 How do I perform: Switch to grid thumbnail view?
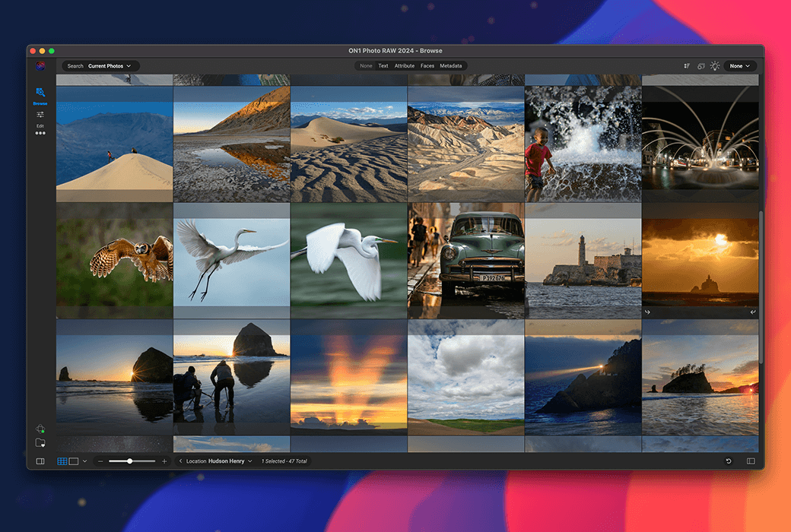(x=62, y=461)
